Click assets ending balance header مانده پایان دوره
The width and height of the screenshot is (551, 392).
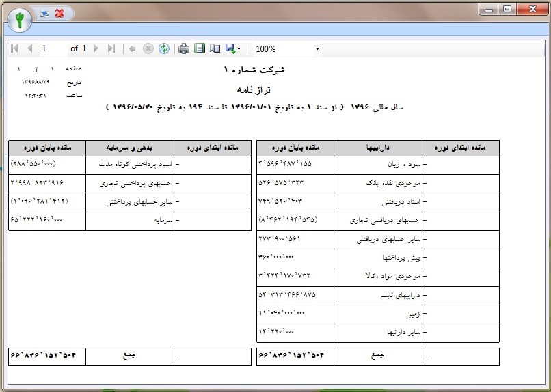click(295, 148)
